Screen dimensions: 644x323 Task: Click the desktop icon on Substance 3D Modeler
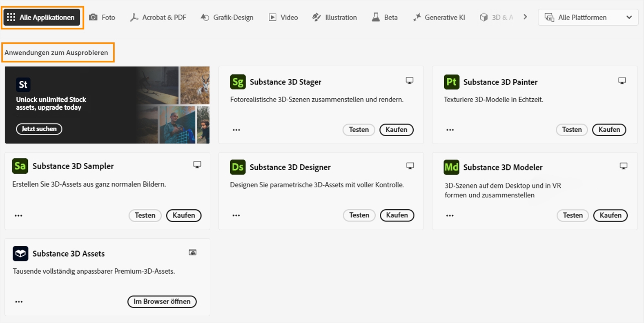[624, 166]
